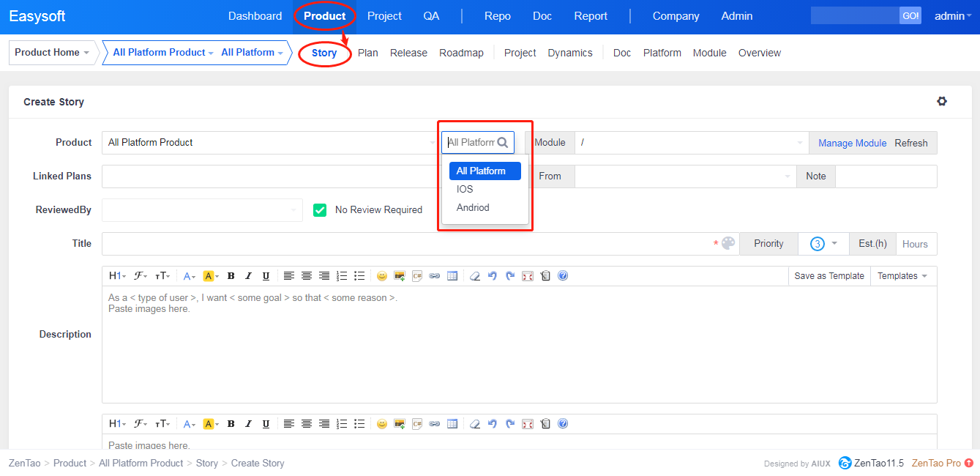Image resolution: width=980 pixels, height=476 pixels.
Task: Insert table using Description toolbar icon
Action: tap(452, 276)
